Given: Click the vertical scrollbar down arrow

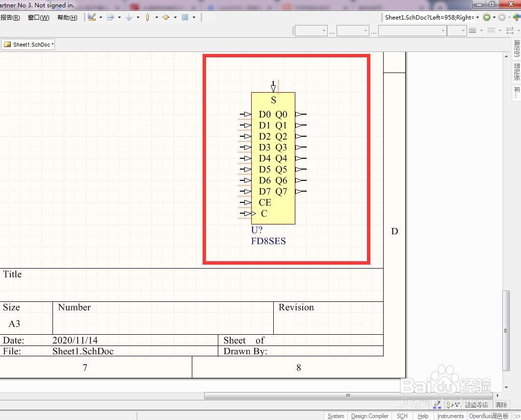Looking at the screenshot, I should pos(506,388).
